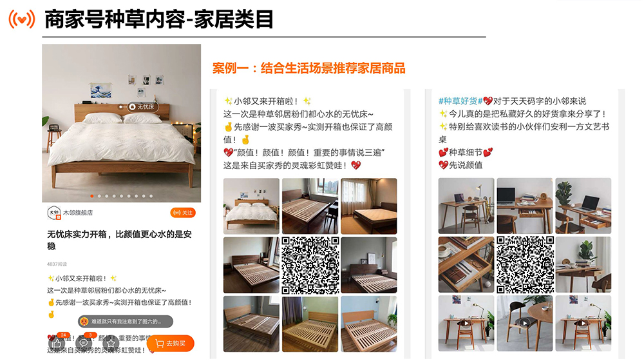Follow the shop with 关注 button

click(183, 213)
